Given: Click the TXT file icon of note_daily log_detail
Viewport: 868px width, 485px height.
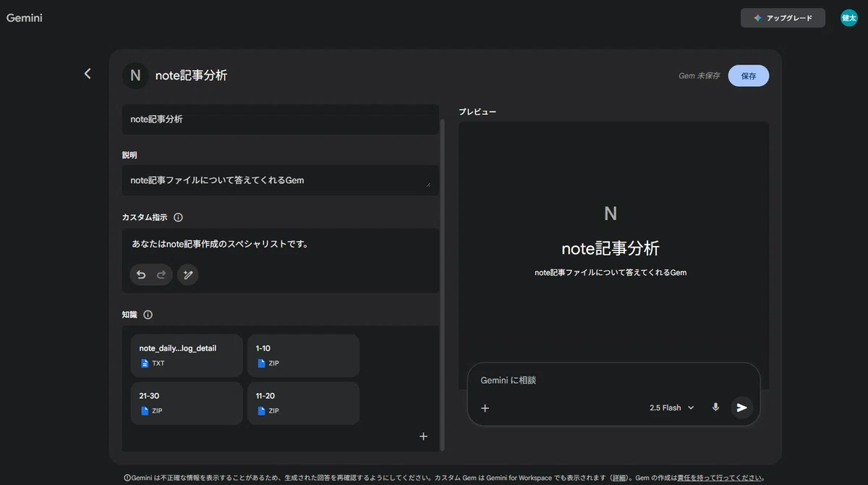Looking at the screenshot, I should tap(145, 363).
